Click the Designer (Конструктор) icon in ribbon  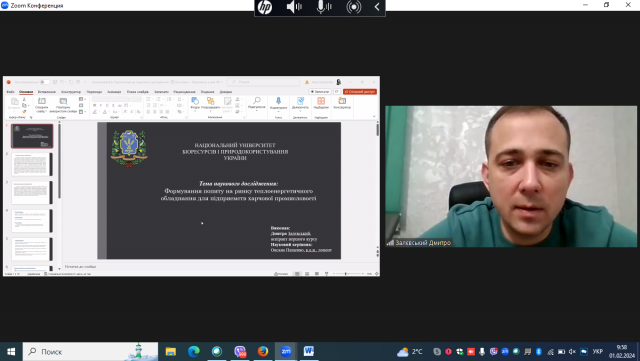(x=342, y=102)
